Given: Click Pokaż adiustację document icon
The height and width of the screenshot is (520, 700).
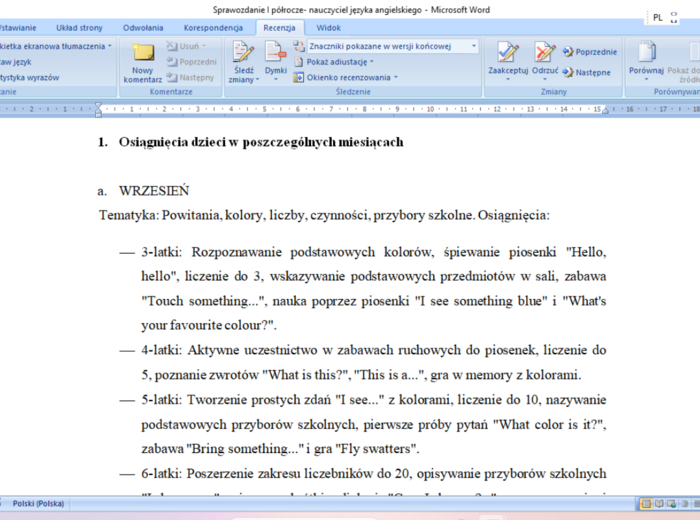Looking at the screenshot, I should 299,62.
